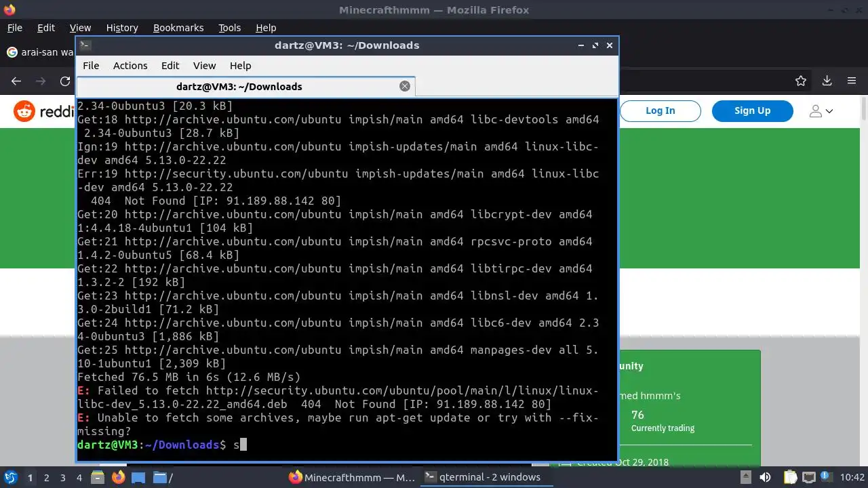Open Firefox Help menu
The width and height of the screenshot is (868, 488).
click(266, 28)
